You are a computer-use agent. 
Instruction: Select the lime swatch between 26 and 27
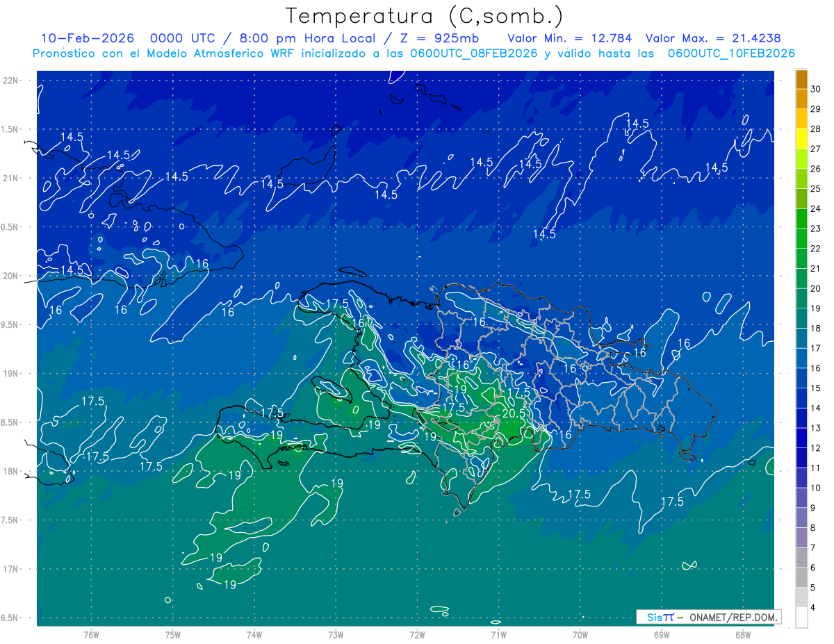point(801,159)
